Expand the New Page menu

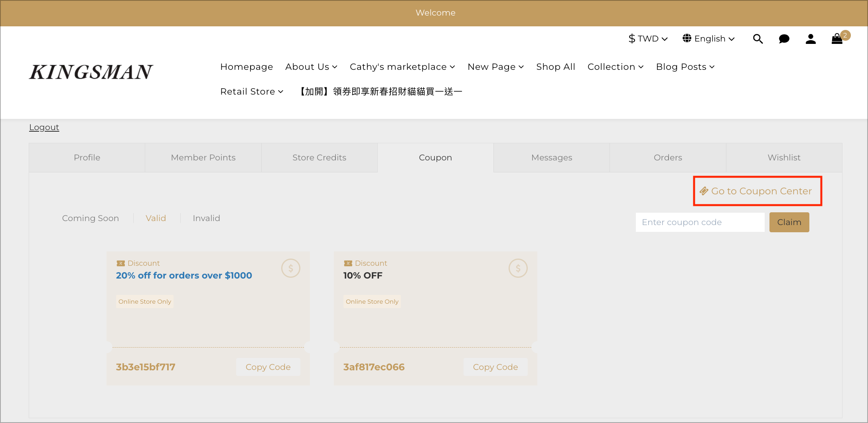tap(496, 67)
